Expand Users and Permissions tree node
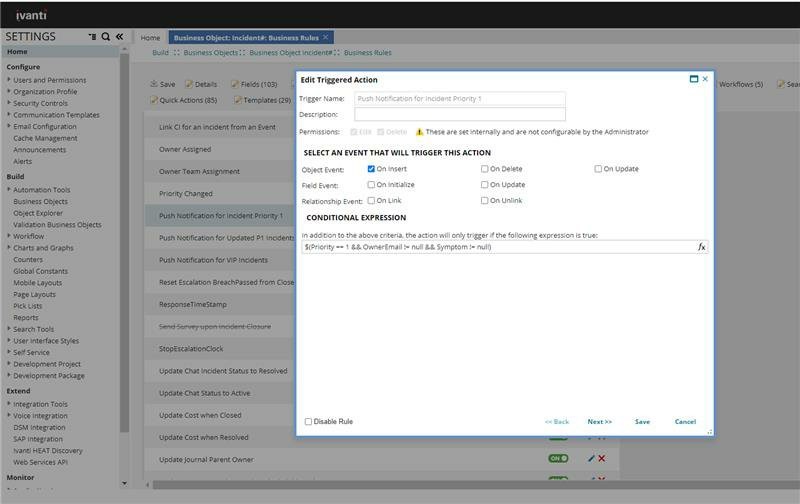This screenshot has height=504, width=800. click(x=9, y=80)
